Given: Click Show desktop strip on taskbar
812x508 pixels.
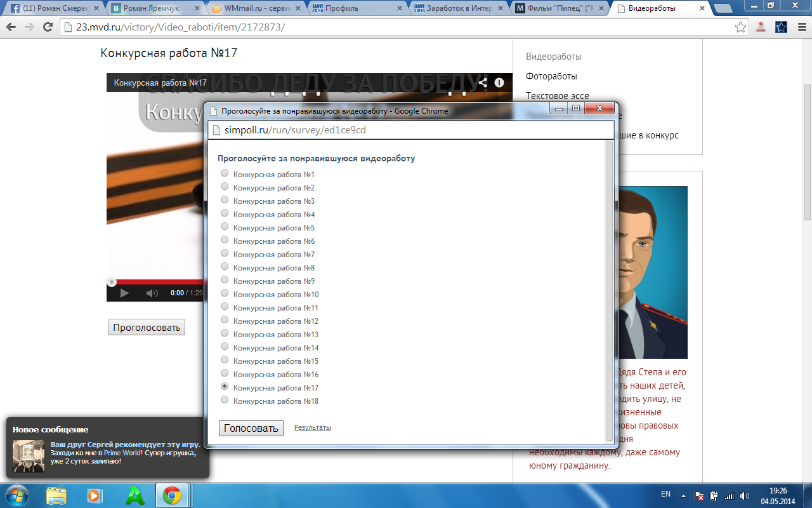Looking at the screenshot, I should [x=808, y=495].
